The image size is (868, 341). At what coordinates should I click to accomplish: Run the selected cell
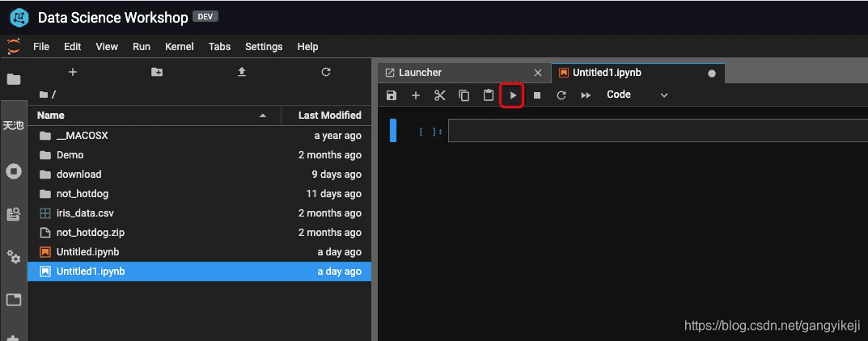coord(513,95)
